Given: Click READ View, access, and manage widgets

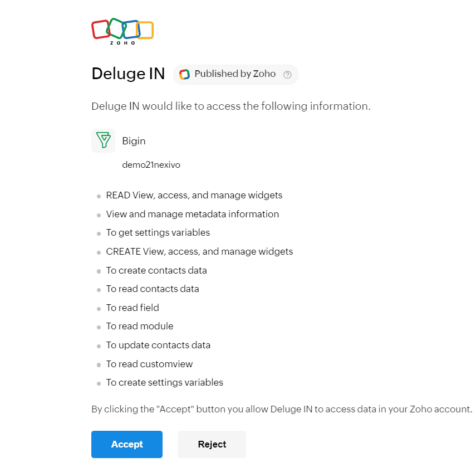Looking at the screenshot, I should (194, 195).
